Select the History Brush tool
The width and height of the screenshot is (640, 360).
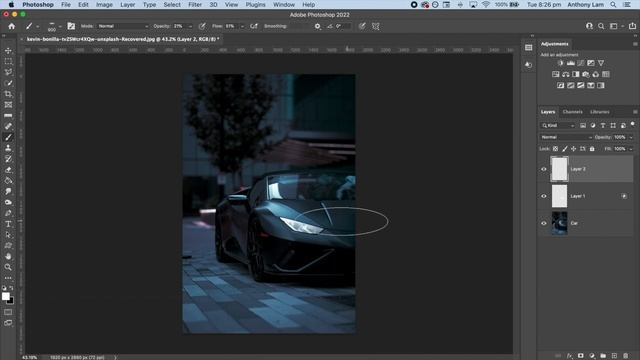click(x=8, y=159)
